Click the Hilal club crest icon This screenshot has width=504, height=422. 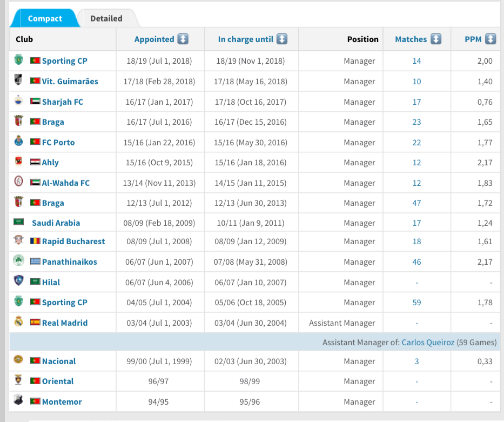pyautogui.click(x=19, y=281)
